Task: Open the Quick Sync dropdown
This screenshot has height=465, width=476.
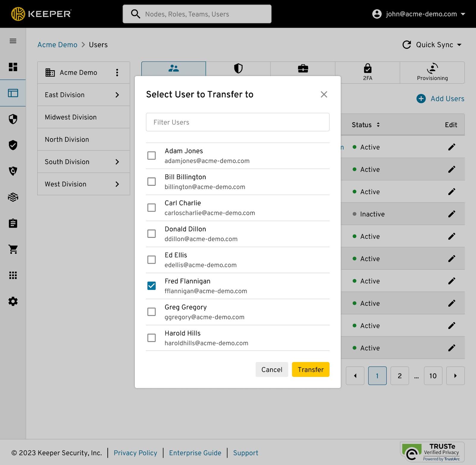Action: click(432, 45)
